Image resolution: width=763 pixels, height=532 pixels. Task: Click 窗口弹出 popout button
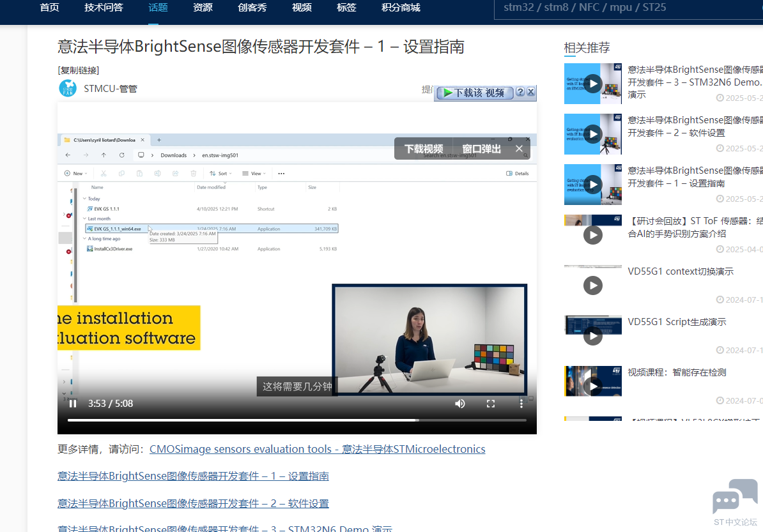[481, 149]
